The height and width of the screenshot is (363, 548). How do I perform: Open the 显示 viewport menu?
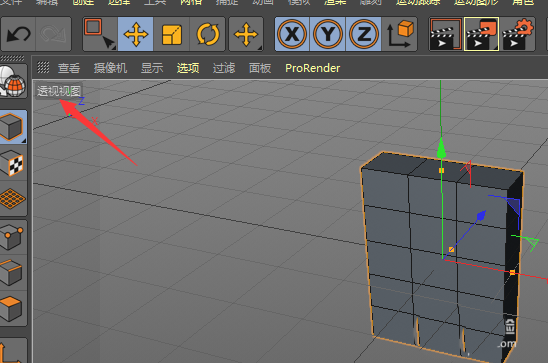point(152,68)
